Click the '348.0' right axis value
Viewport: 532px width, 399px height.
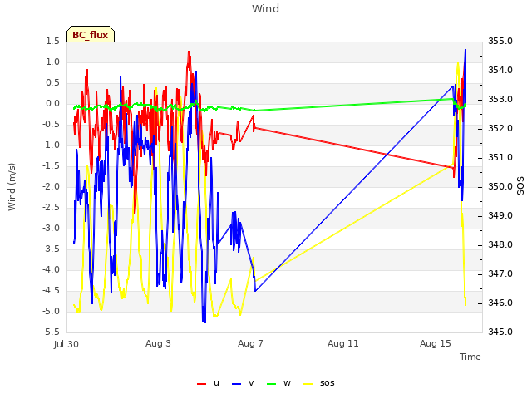pyautogui.click(x=500, y=244)
